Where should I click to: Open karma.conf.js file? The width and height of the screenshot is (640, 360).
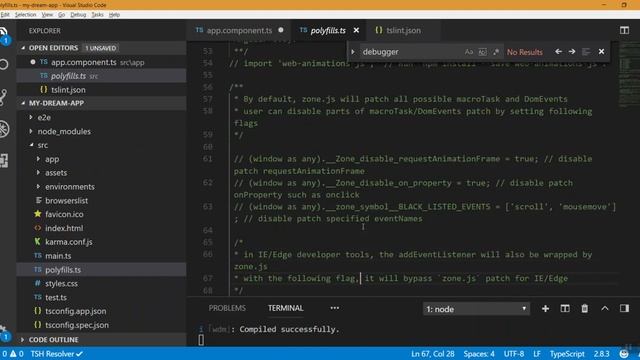click(x=101, y=242)
